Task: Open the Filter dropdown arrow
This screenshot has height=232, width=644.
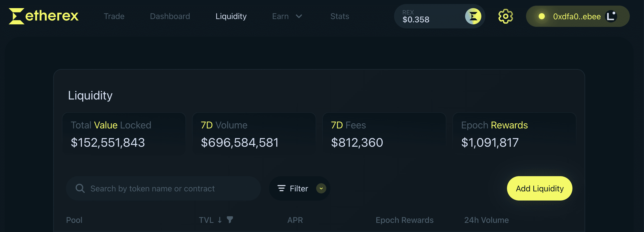Action: point(321,188)
